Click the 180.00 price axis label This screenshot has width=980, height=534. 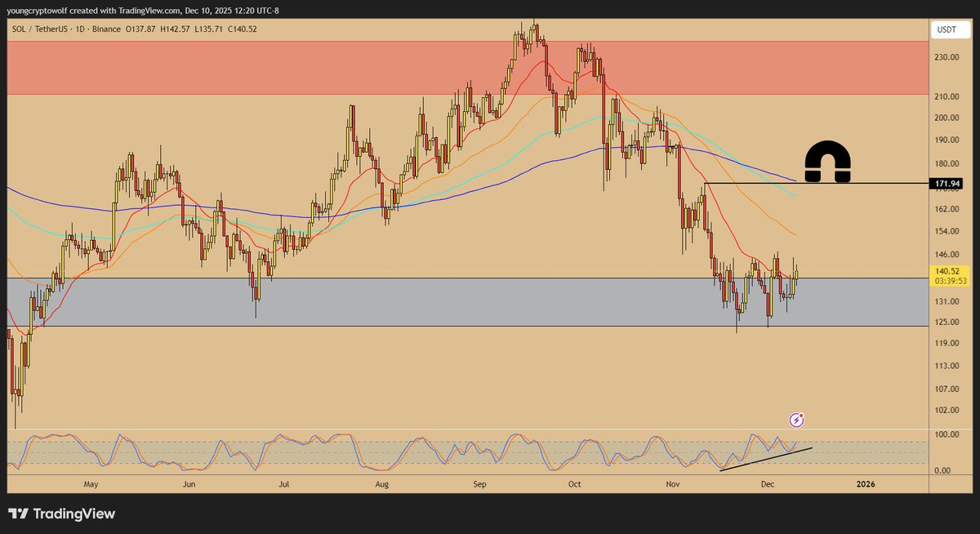click(x=947, y=163)
